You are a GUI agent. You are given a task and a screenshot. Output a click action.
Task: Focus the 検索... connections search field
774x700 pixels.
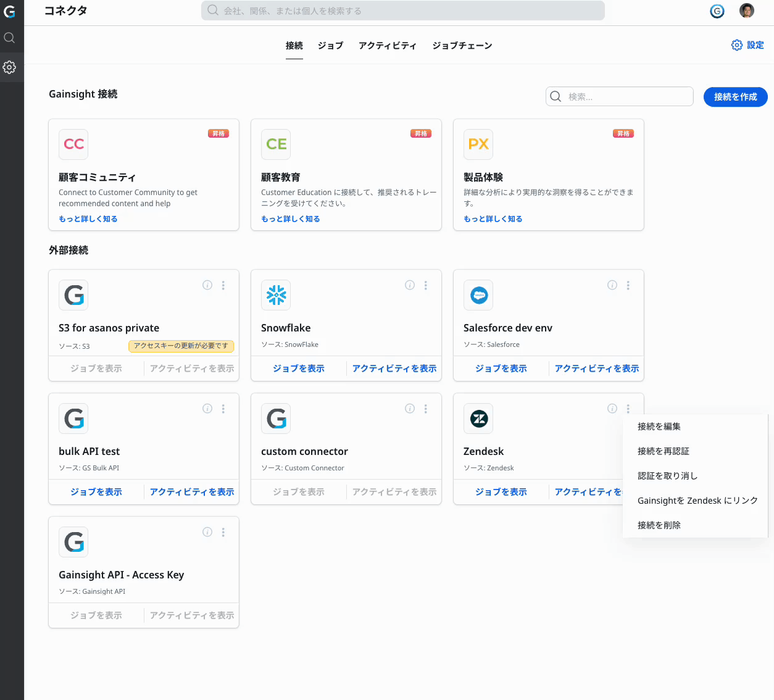point(620,96)
